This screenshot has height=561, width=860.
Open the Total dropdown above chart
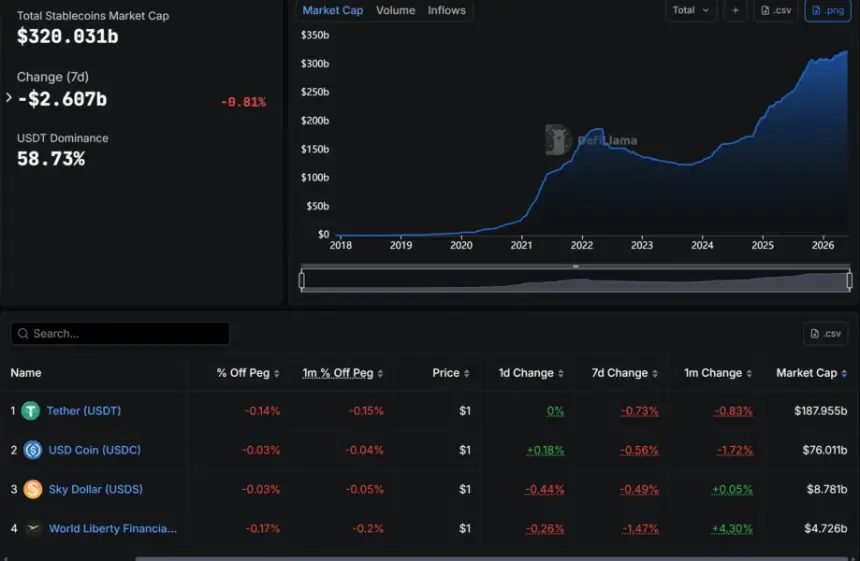tap(691, 10)
